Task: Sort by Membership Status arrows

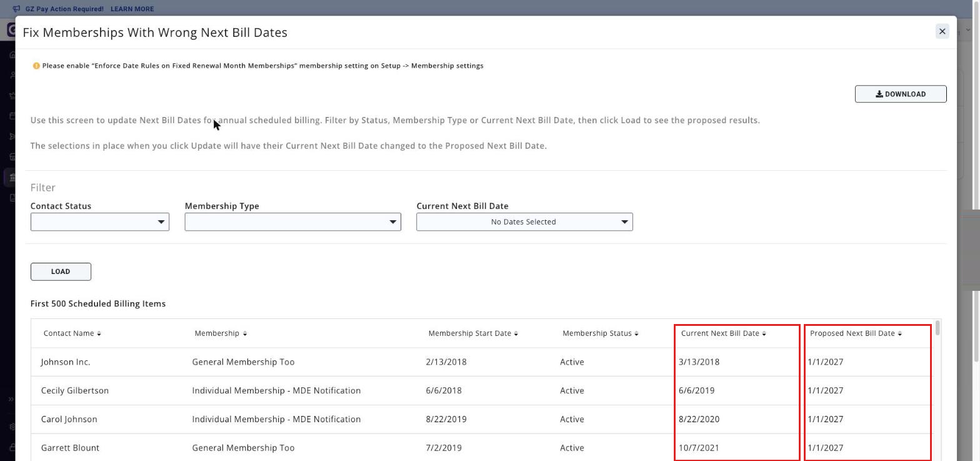Action: click(636, 333)
